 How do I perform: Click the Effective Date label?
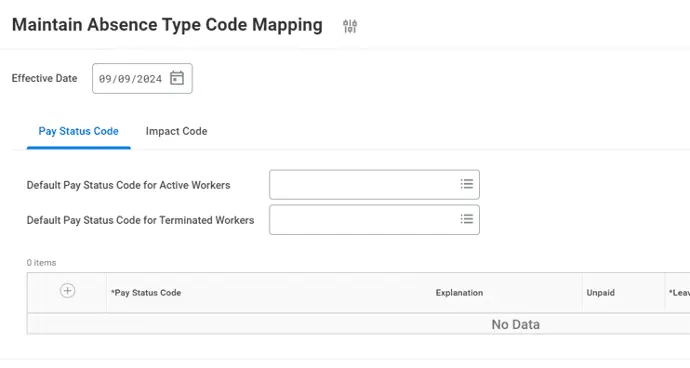pyautogui.click(x=44, y=78)
